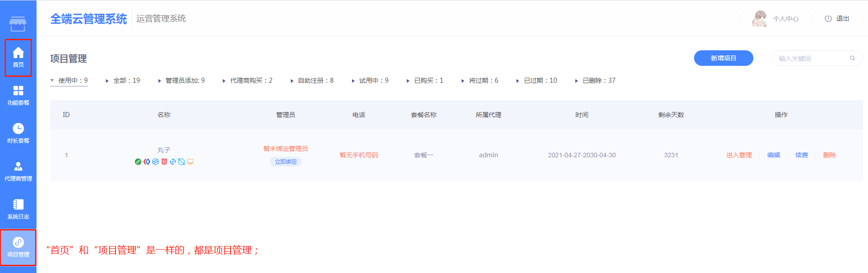
Task: Click 进入管理 for project 丸子
Action: pos(739,155)
